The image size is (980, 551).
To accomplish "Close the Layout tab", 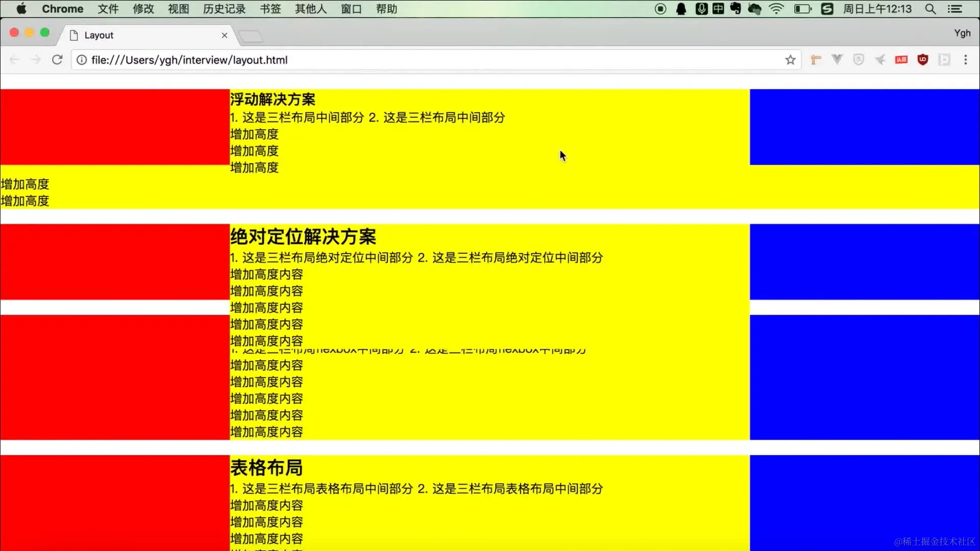I will coord(224,35).
